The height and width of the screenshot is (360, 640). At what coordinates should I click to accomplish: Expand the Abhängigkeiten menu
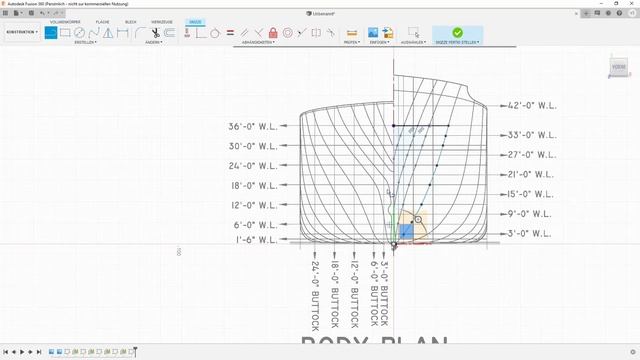pyautogui.click(x=258, y=42)
